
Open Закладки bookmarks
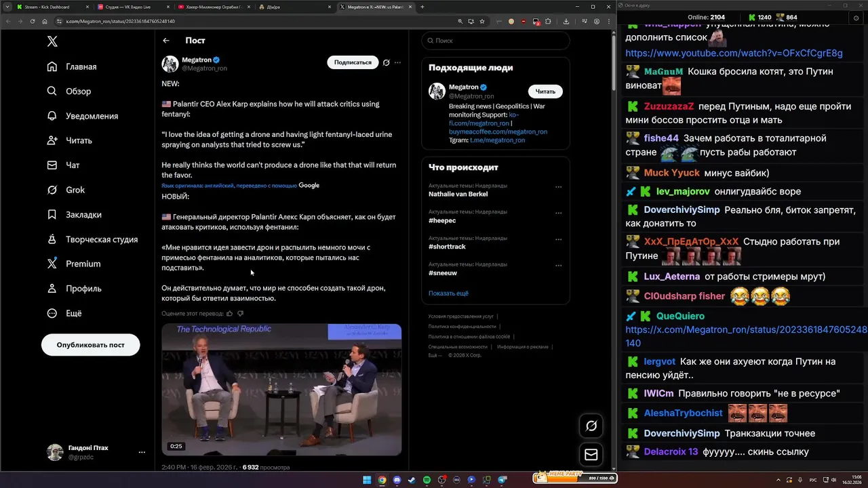pyautogui.click(x=75, y=214)
